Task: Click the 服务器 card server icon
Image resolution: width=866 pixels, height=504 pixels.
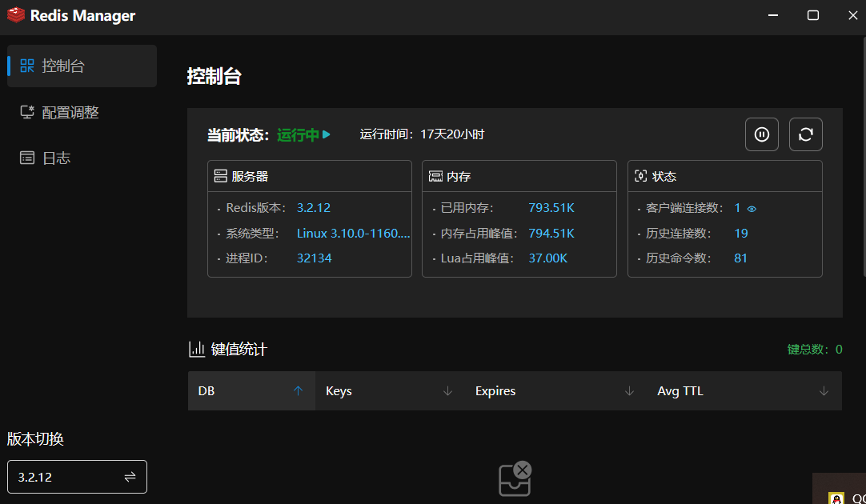Action: [220, 176]
